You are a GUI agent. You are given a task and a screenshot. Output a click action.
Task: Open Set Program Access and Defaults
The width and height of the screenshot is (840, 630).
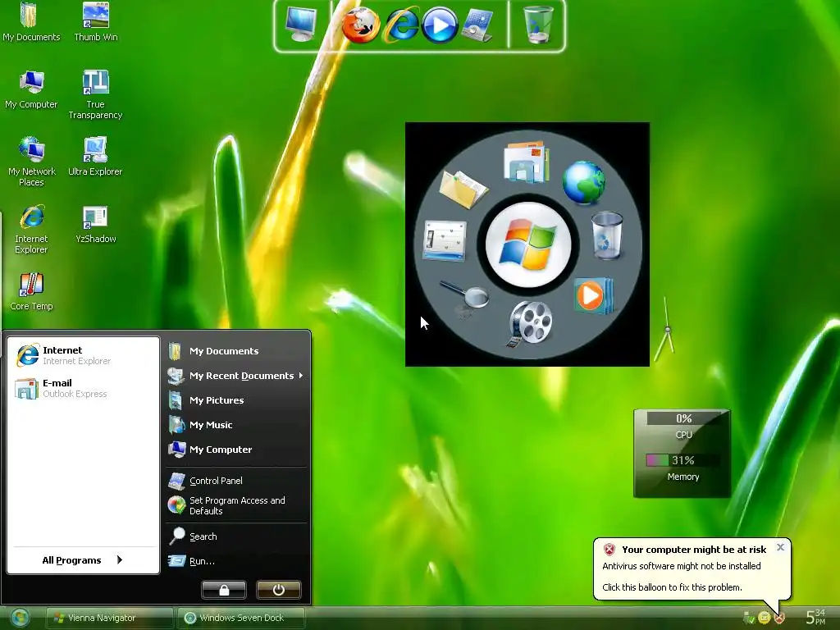tap(235, 505)
